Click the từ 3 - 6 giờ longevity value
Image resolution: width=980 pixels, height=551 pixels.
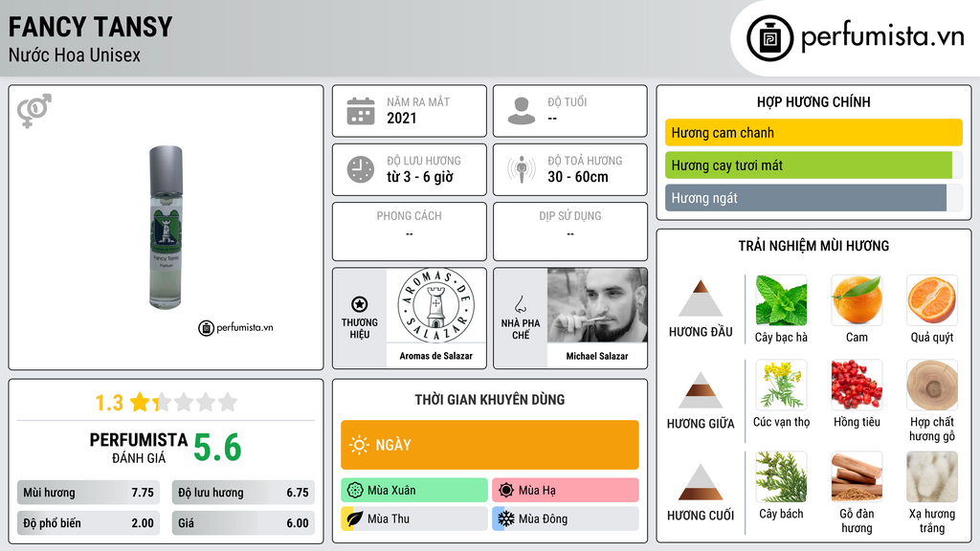pyautogui.click(x=420, y=177)
